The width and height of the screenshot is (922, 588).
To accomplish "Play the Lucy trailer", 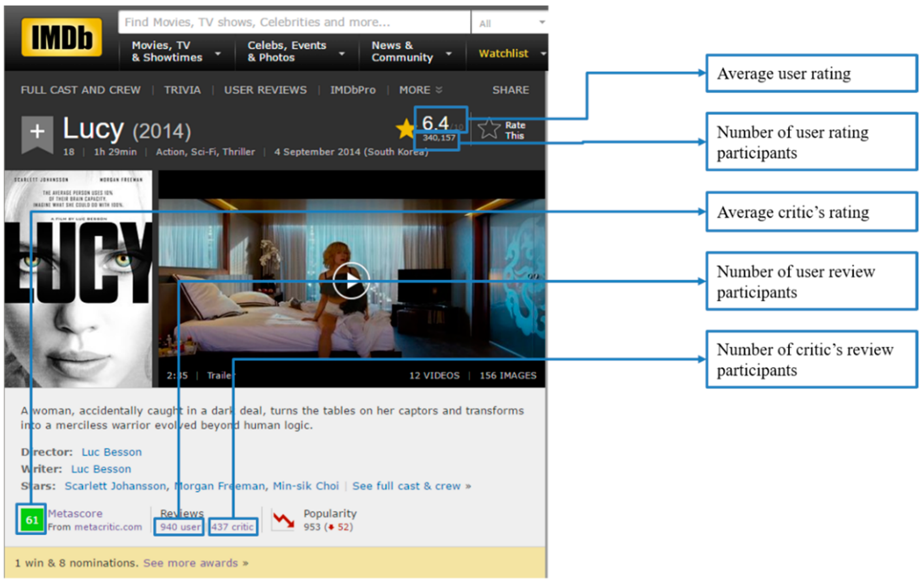I will pyautogui.click(x=351, y=281).
